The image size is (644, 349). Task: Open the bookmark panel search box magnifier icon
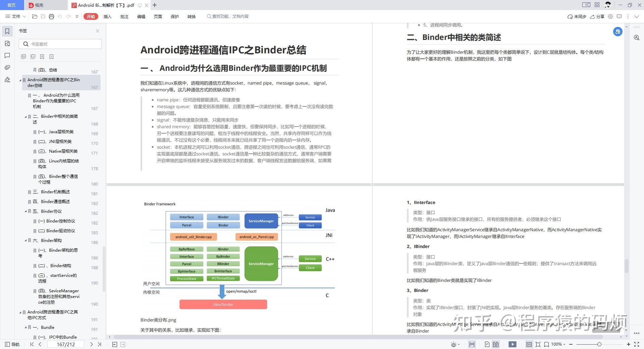(26, 44)
